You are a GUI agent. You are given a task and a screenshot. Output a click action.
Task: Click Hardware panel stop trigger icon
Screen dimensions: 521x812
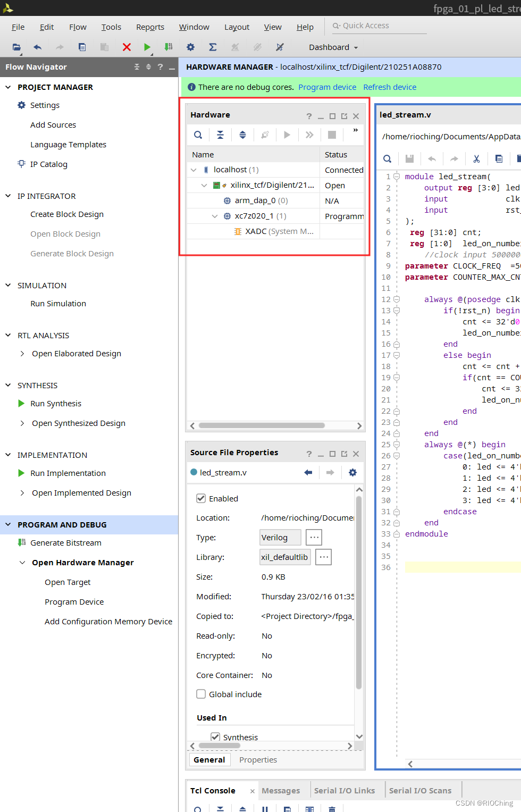[332, 135]
